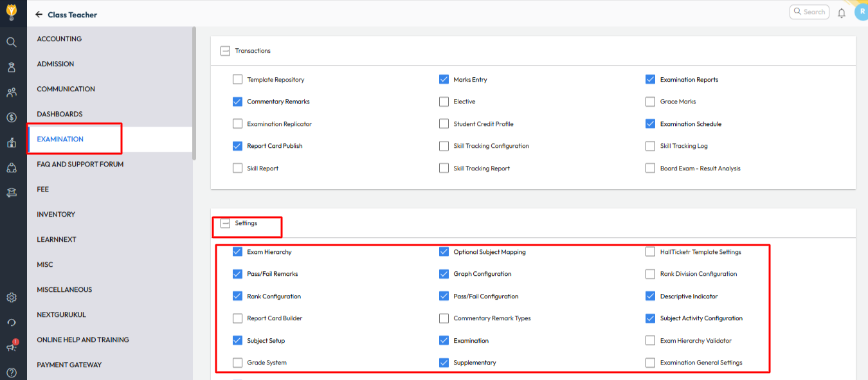This screenshot has width=868, height=380.
Task: Open the sidebar search magnifier icon
Action: tap(12, 42)
